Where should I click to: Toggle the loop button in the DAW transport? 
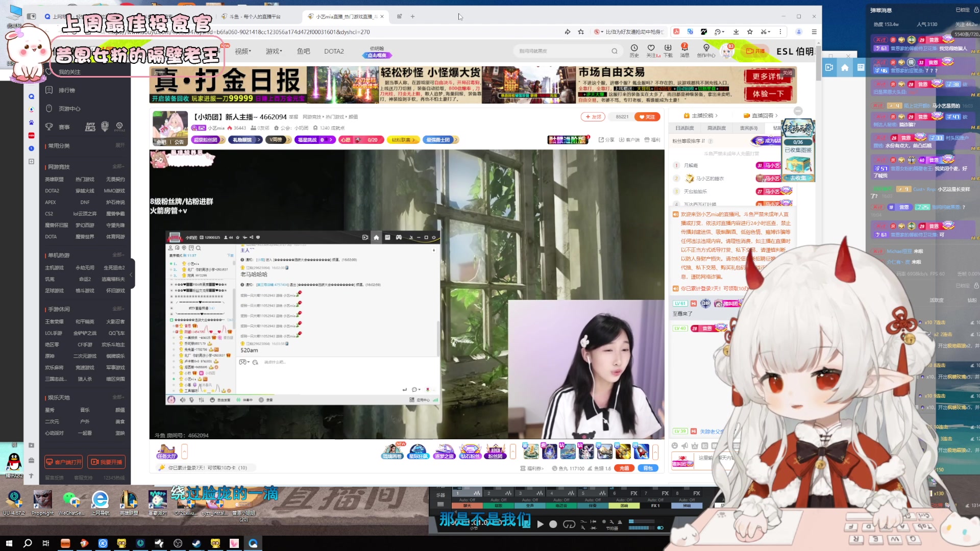pos(569,524)
